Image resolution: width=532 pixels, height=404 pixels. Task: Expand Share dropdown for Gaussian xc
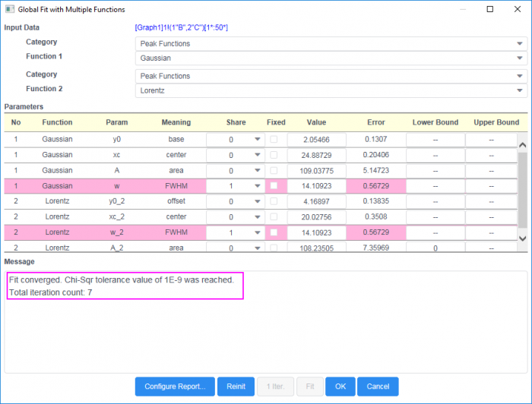tap(258, 155)
